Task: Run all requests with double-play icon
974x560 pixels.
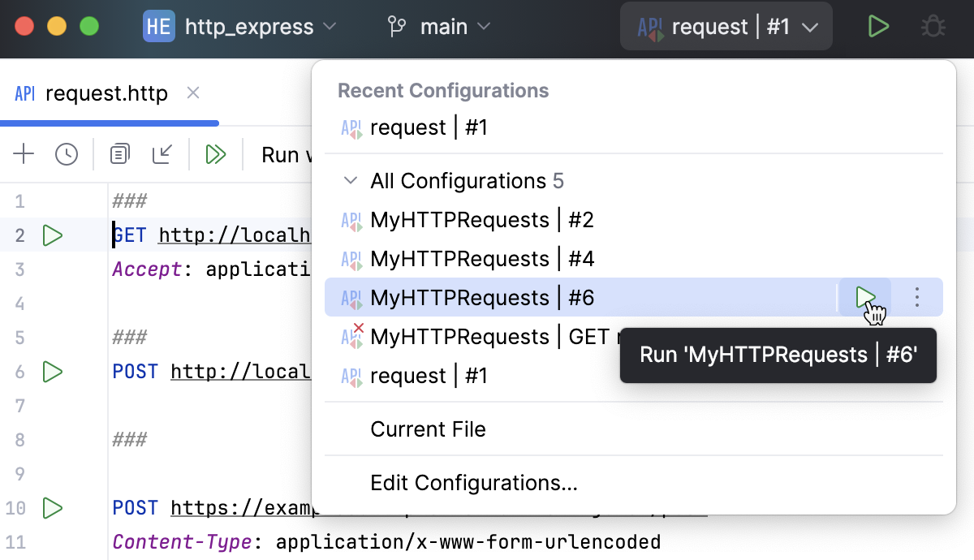Action: click(215, 153)
